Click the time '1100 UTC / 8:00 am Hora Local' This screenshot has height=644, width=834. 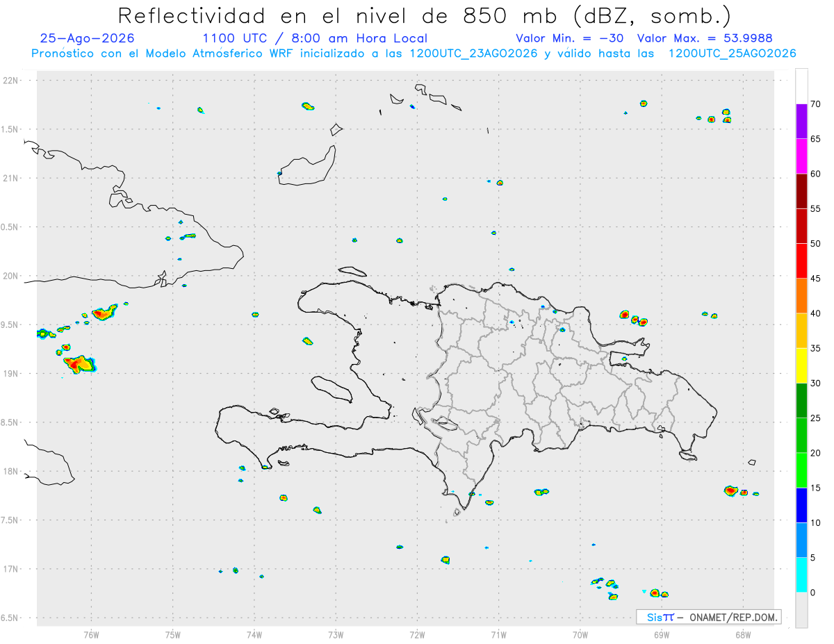point(315,38)
